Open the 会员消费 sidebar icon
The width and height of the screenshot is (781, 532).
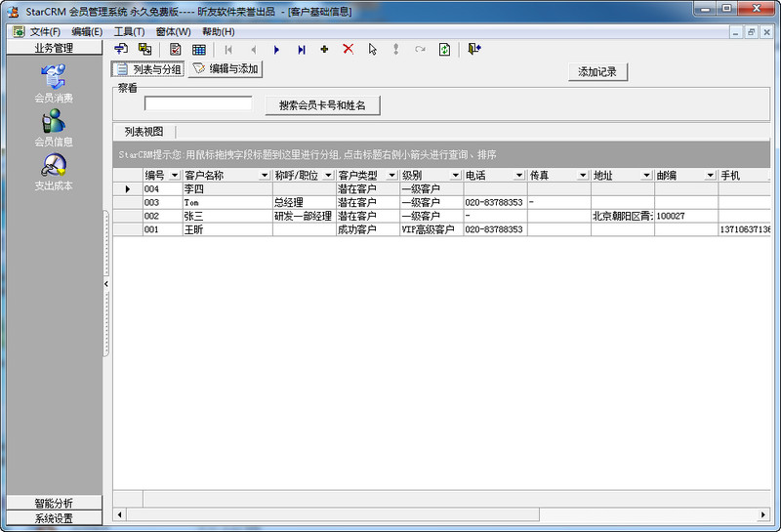coord(54,77)
